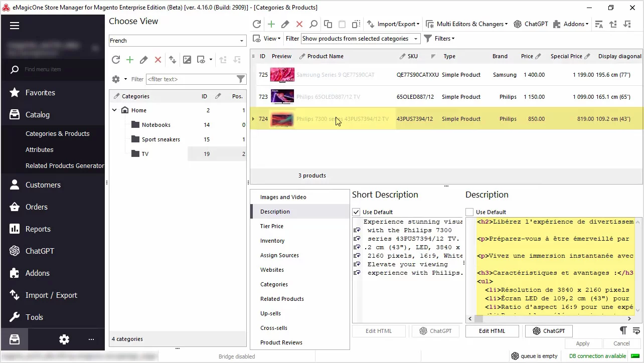Select the Philips 65OLED887/12 TV row
This screenshot has width=644, height=363.
click(x=446, y=97)
